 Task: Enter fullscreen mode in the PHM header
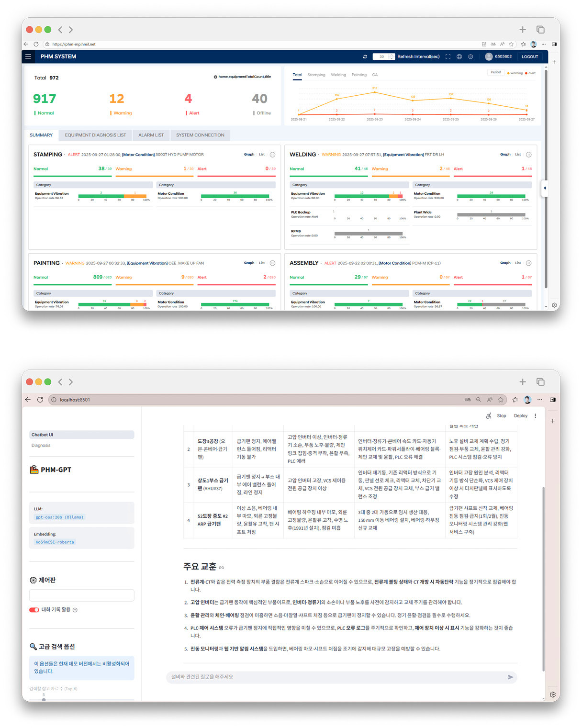pos(448,56)
